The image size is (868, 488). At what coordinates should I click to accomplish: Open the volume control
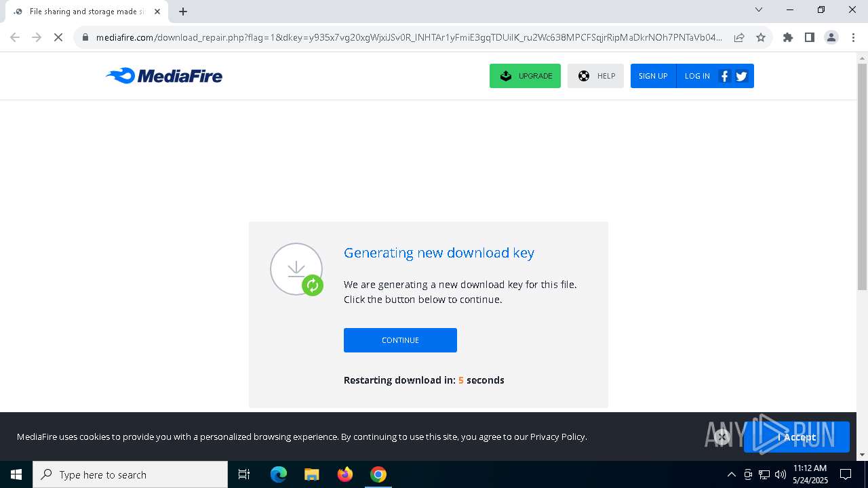[781, 474]
